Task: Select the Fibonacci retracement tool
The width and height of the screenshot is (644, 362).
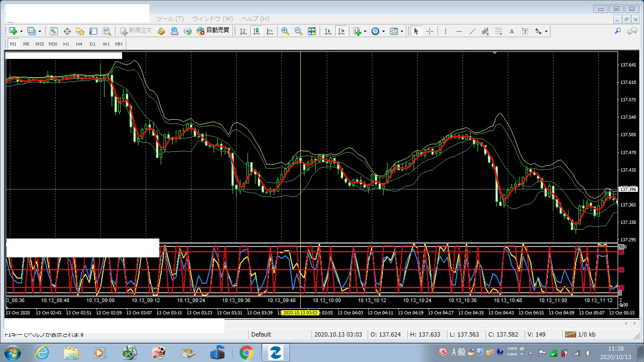Action: click(x=498, y=31)
